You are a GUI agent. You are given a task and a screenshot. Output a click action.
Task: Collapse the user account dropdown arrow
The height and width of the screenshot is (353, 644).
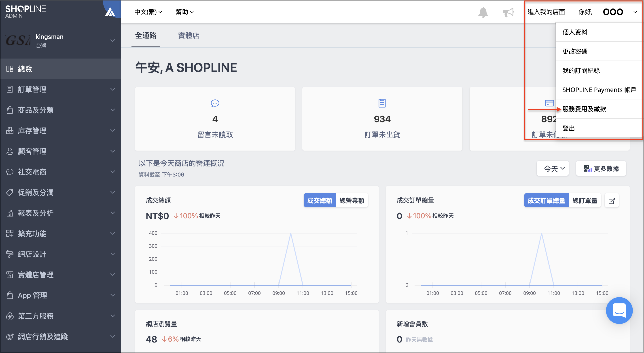point(635,12)
